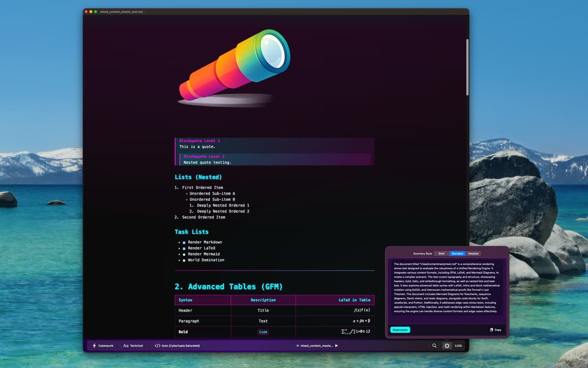Check the Render Mermaid task checkbox
The width and height of the screenshot is (588, 368).
[x=184, y=254]
